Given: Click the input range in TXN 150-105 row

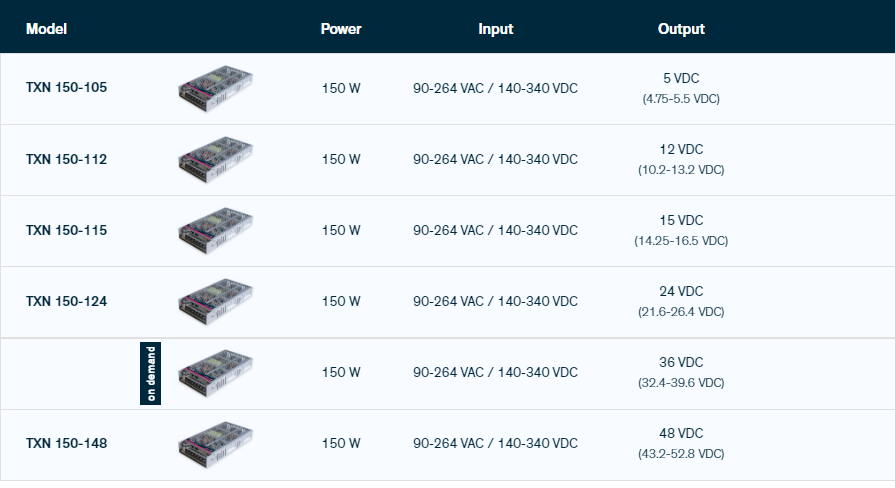Looking at the screenshot, I should click(x=495, y=88).
